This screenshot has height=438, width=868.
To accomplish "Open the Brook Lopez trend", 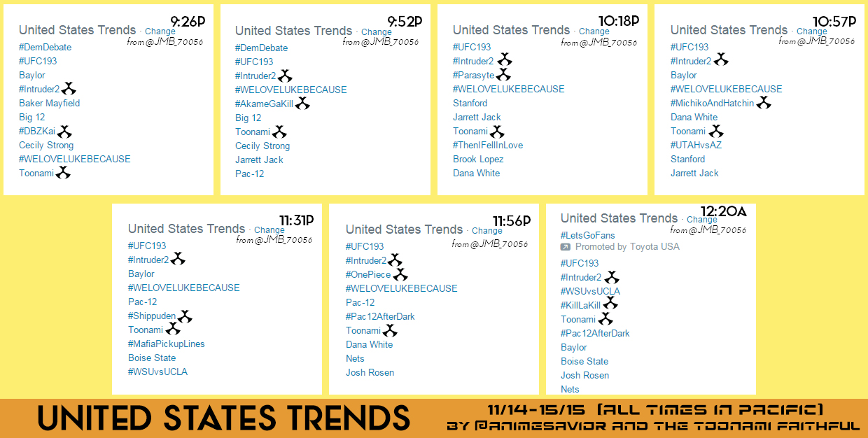I will pos(478,159).
